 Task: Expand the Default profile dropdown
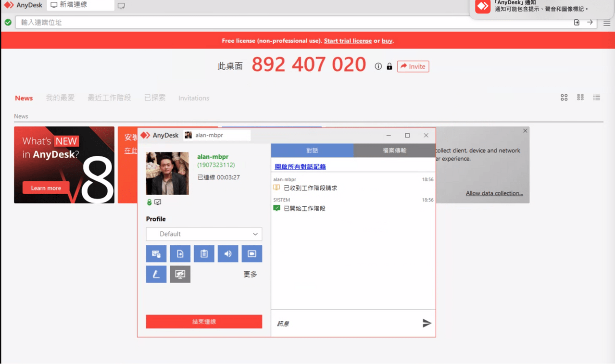tap(204, 234)
